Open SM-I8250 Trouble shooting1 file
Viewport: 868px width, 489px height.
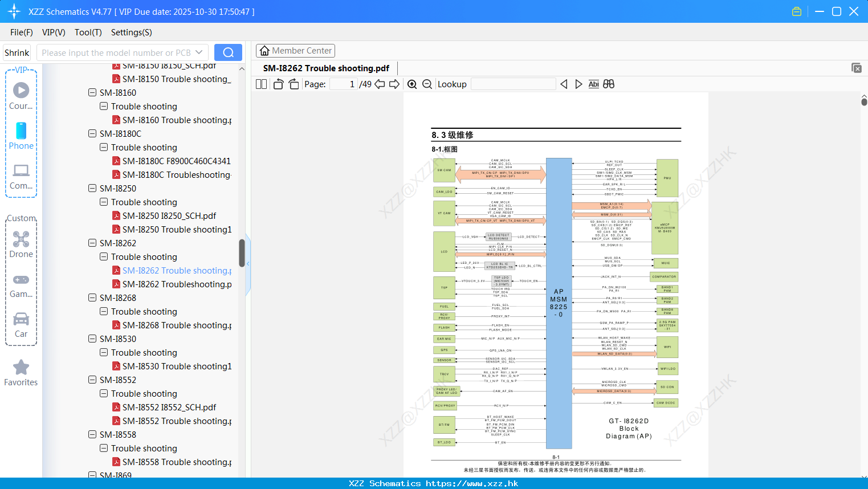[177, 230]
